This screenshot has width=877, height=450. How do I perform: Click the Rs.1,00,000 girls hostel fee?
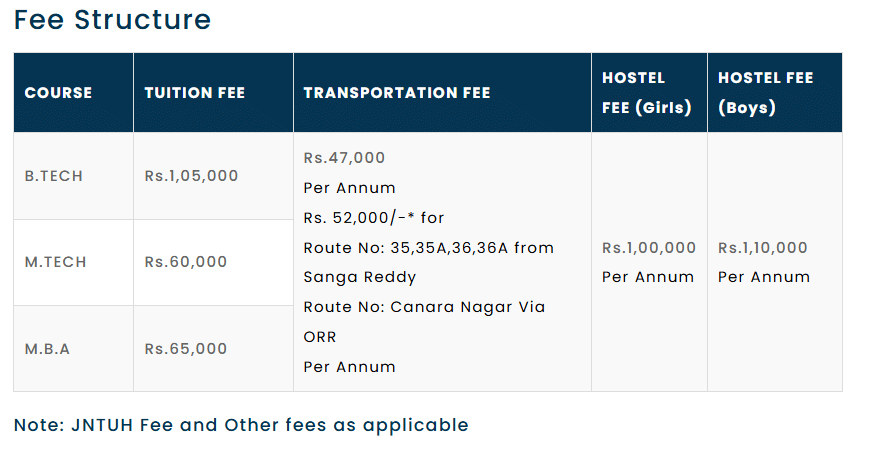click(648, 248)
